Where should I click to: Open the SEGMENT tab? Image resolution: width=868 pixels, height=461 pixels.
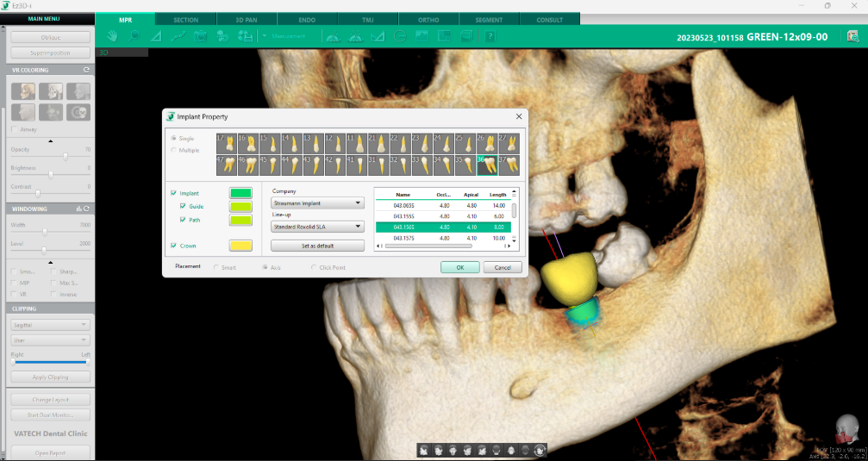pyautogui.click(x=489, y=19)
